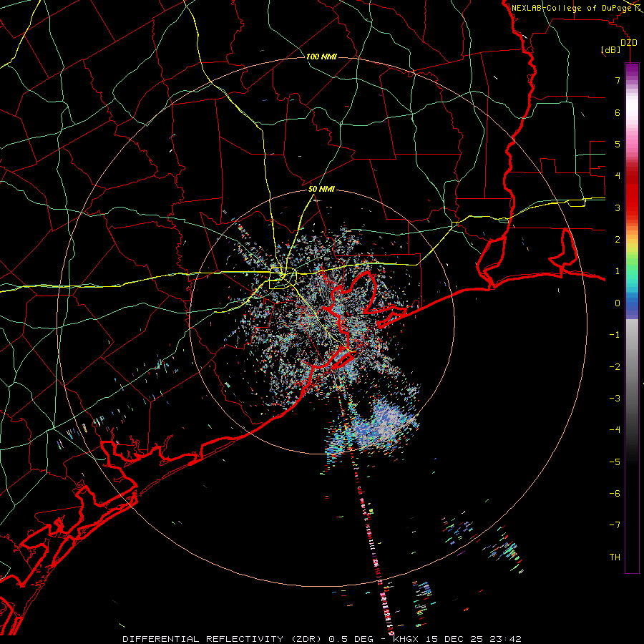Click the red segment of the color bar
This screenshot has width=644, height=644.
632,193
